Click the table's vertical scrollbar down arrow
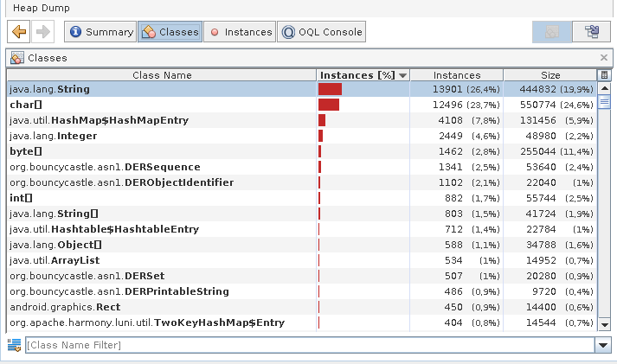The width and height of the screenshot is (617, 364). (x=604, y=323)
